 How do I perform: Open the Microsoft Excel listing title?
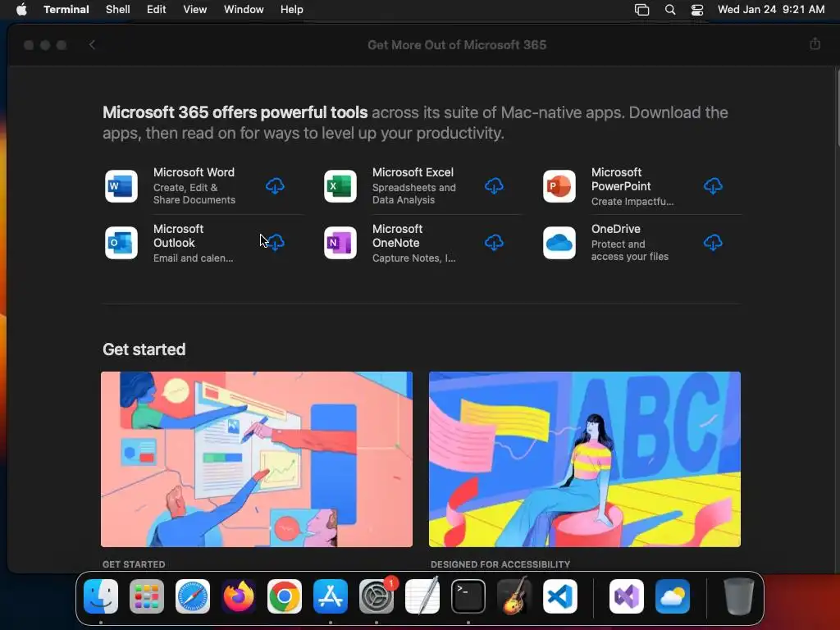[413, 172]
